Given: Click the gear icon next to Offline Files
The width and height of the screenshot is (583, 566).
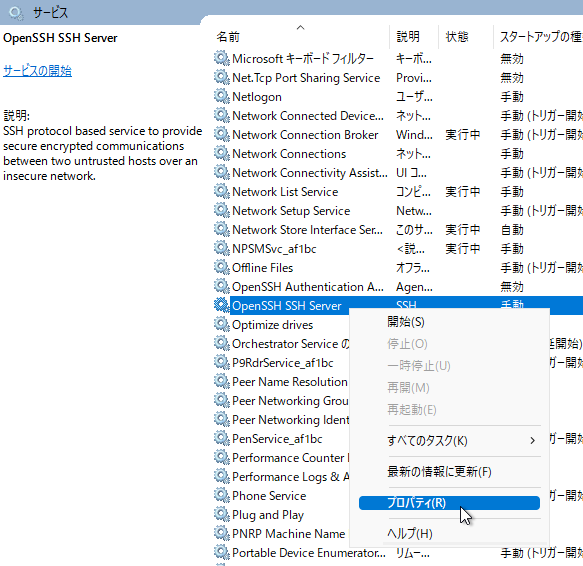Looking at the screenshot, I should click(222, 267).
